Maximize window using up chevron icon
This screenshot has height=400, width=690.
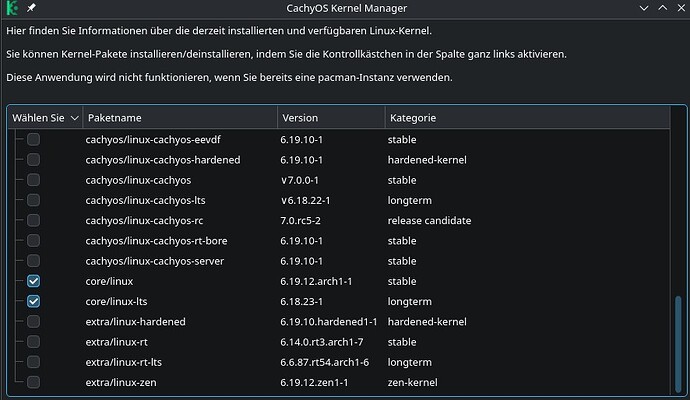[x=663, y=8]
